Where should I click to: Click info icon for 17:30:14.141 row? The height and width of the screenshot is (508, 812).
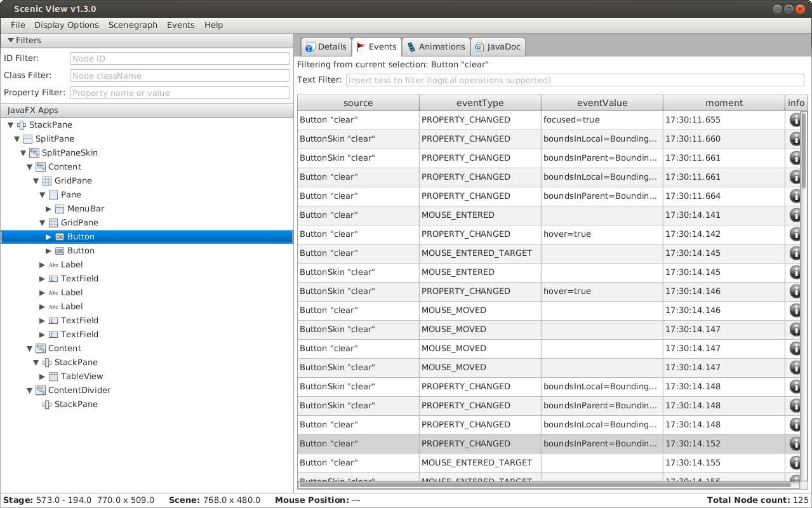point(795,215)
